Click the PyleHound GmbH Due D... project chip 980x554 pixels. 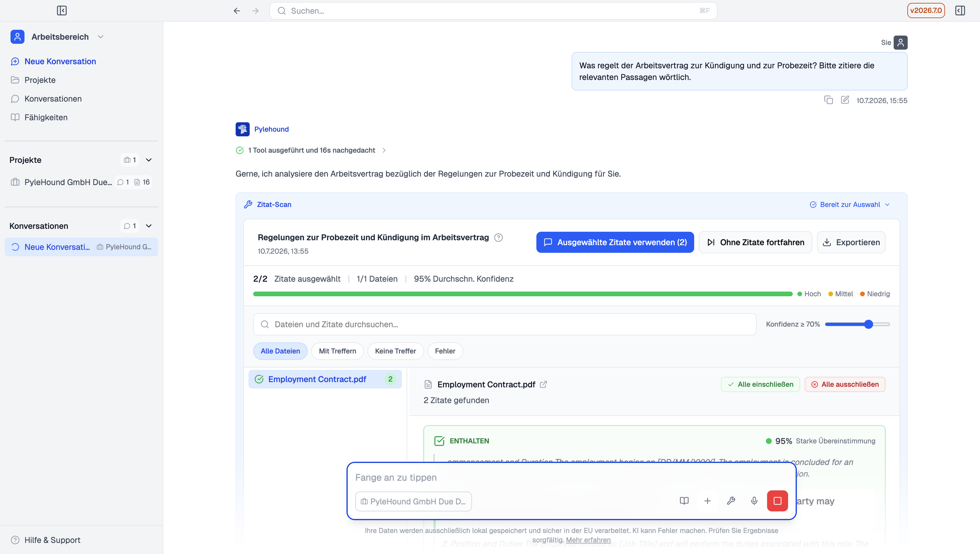coord(413,501)
